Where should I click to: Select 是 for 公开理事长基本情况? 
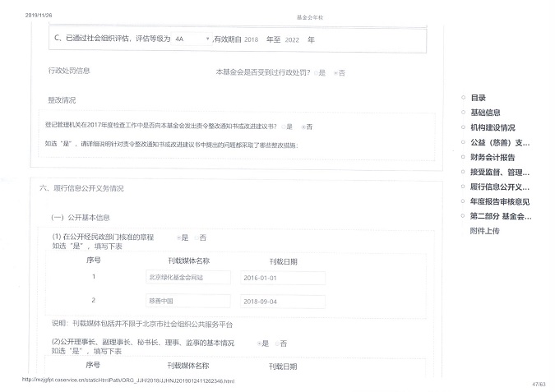point(259,344)
